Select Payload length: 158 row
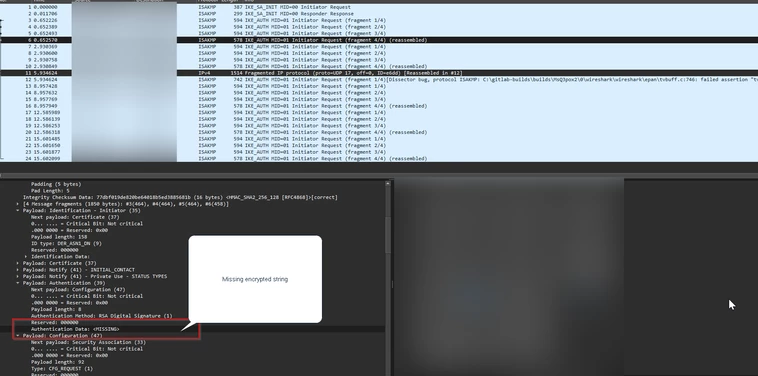Image resolution: width=758 pixels, height=376 pixels. click(192, 237)
